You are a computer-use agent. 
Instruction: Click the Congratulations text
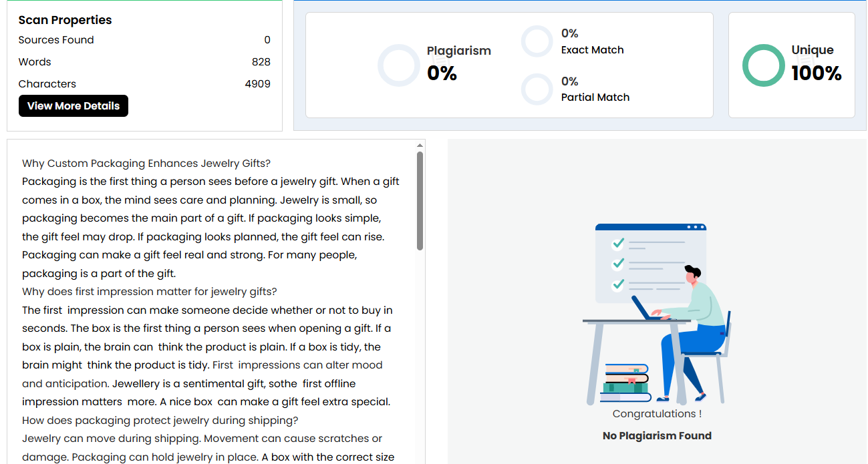tap(657, 414)
